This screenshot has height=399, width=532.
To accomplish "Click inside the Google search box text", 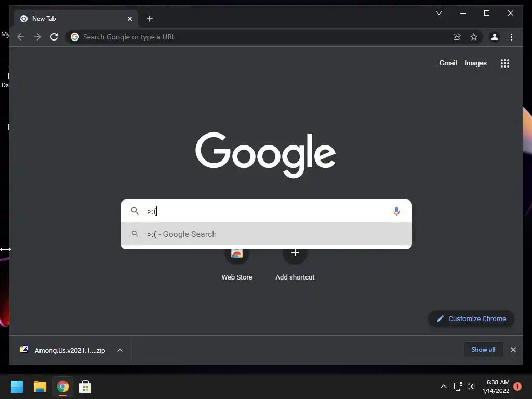I will tap(266, 211).
